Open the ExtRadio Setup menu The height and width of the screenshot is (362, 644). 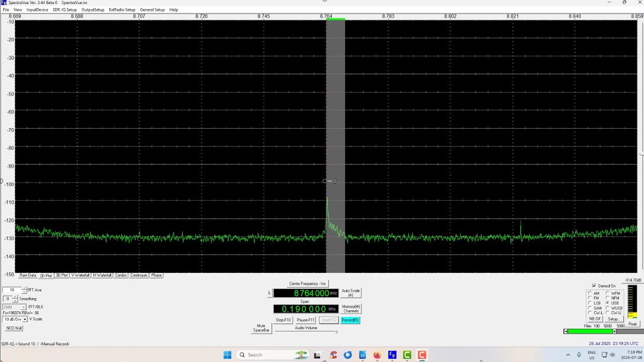coord(122,10)
